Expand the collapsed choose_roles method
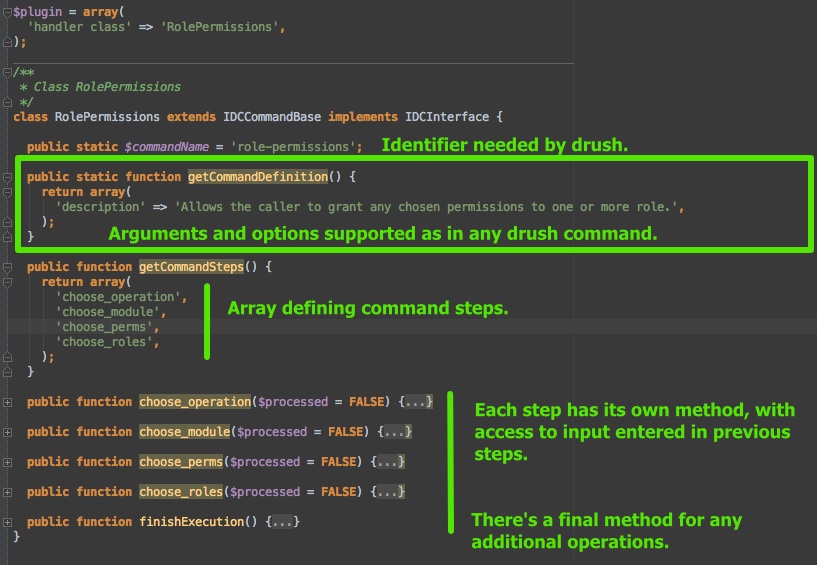817x565 pixels. (x=7, y=492)
